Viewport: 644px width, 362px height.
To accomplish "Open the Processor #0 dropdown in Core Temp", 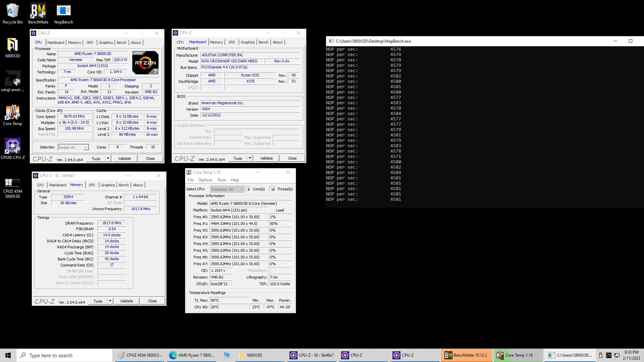I will [x=227, y=189].
